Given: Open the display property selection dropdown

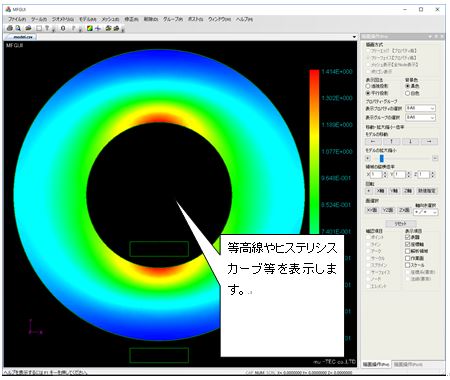Looking at the screenshot, I should pos(420,108).
